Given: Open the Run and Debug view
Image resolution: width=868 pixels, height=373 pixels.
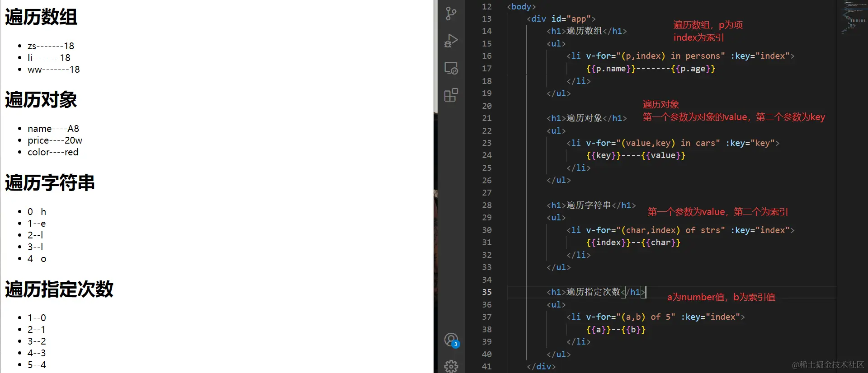Looking at the screenshot, I should (x=451, y=41).
